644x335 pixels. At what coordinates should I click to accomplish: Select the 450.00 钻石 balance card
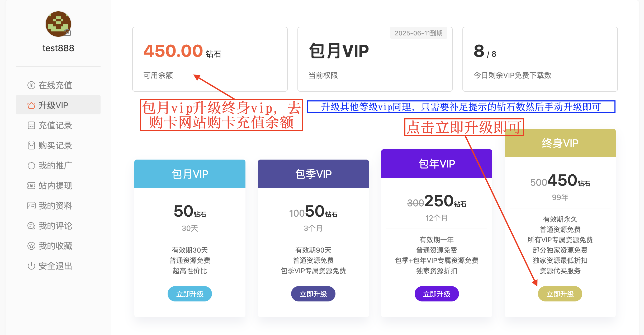(x=210, y=59)
